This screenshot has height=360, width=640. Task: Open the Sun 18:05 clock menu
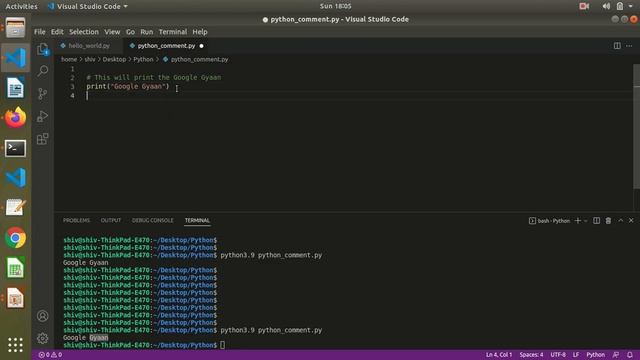[336, 6]
